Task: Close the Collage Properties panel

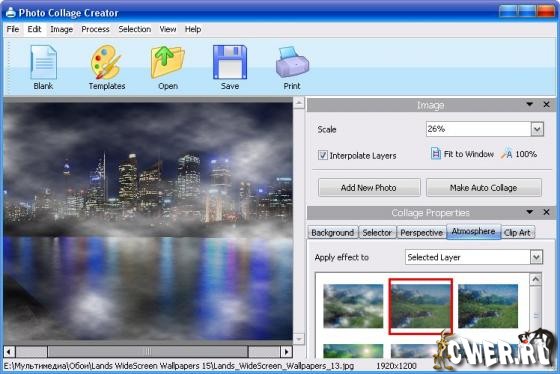Action: (x=546, y=212)
